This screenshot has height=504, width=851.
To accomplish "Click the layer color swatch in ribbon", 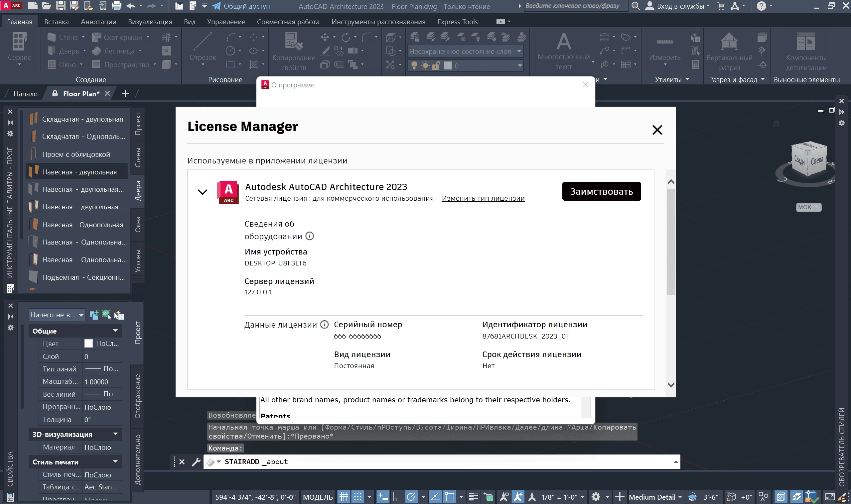I will (x=448, y=65).
